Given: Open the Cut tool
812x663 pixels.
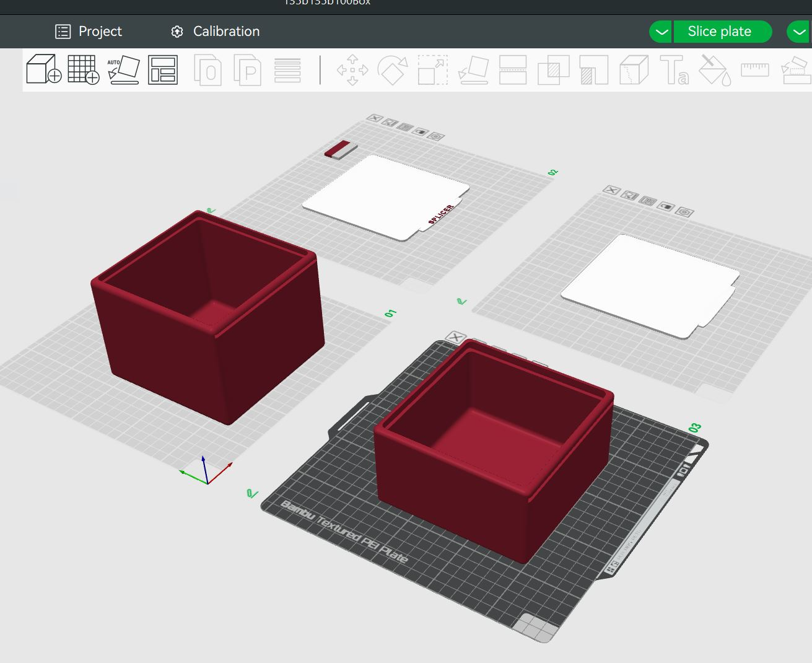Looking at the screenshot, I should tap(513, 70).
